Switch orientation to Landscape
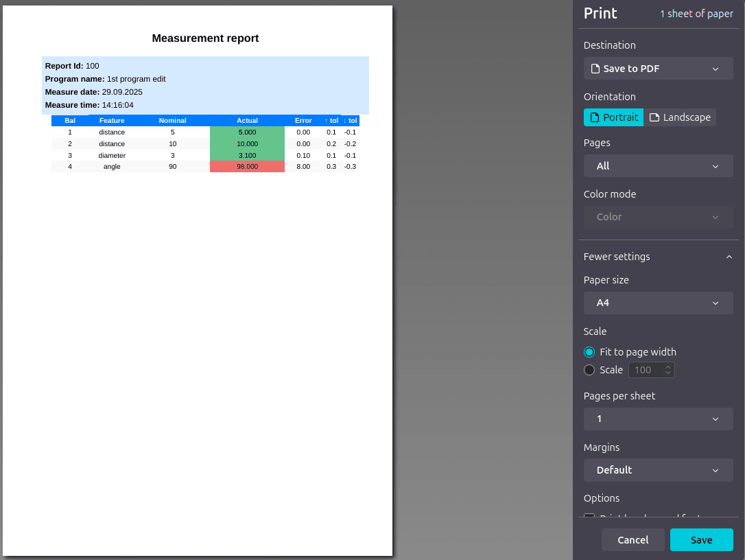This screenshot has height=560, width=745. (x=681, y=117)
